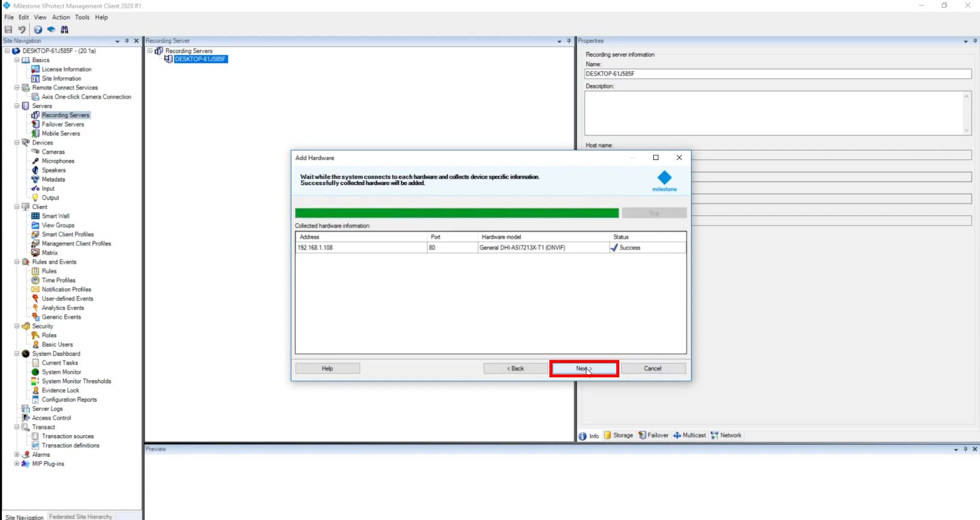The width and height of the screenshot is (980, 520).
Task: Select the 192.168.1.108 address cell
Action: click(361, 248)
